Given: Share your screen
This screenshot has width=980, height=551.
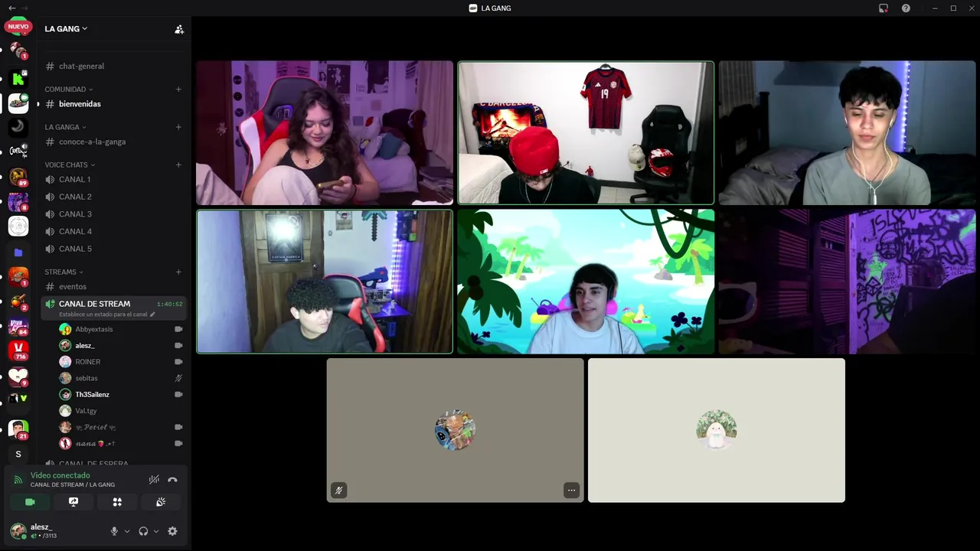Looking at the screenshot, I should point(73,502).
